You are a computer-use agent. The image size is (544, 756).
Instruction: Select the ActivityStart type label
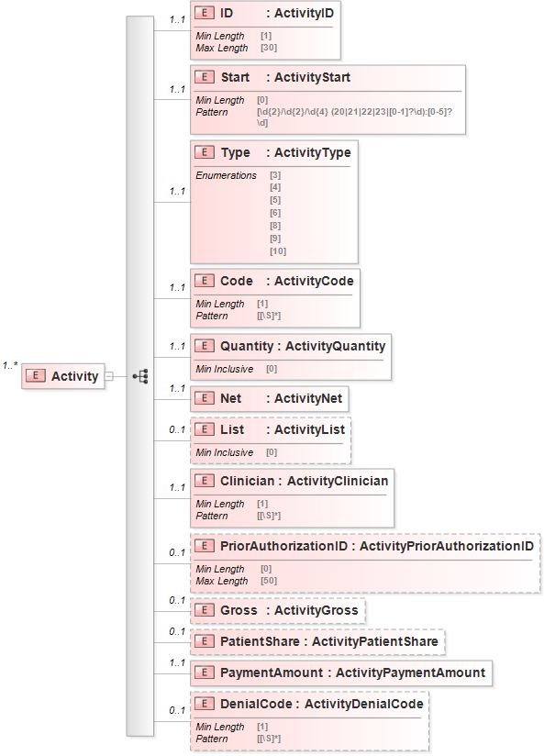[x=312, y=77]
